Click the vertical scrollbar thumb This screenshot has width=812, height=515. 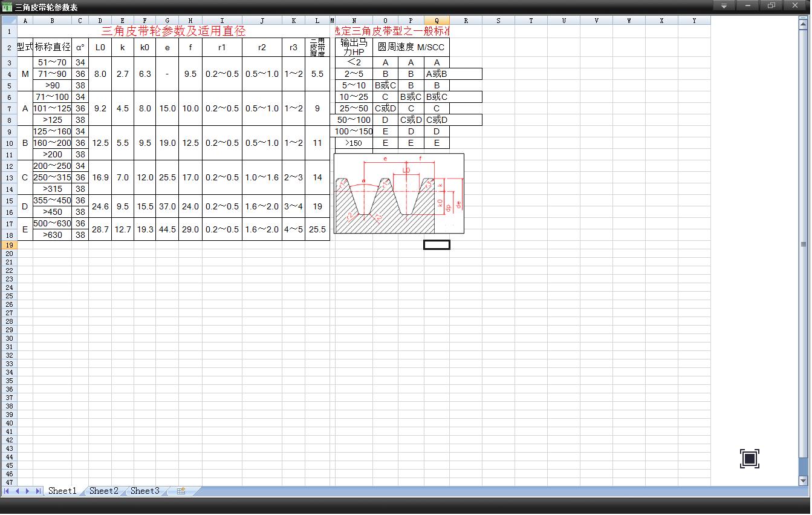(x=804, y=244)
